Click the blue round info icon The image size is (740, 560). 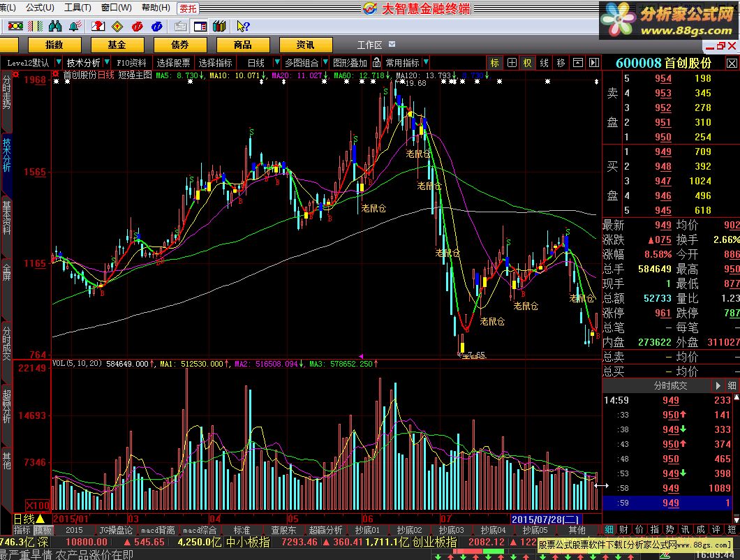pos(156,27)
